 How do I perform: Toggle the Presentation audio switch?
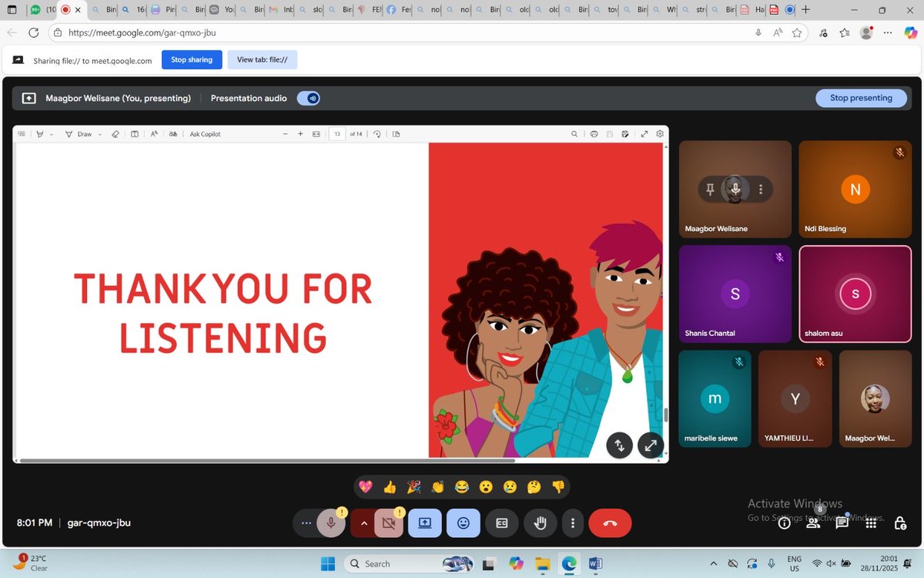coord(309,98)
